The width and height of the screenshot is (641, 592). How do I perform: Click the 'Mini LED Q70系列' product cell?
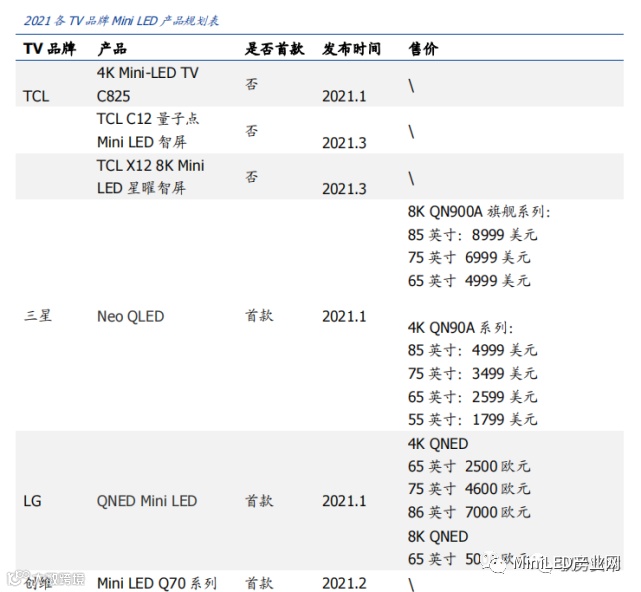coord(157,583)
